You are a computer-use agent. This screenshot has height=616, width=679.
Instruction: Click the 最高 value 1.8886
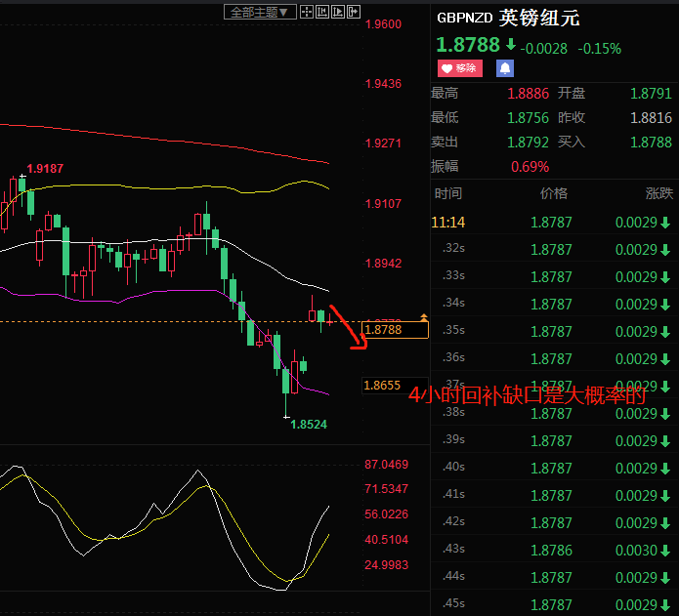[x=528, y=94]
